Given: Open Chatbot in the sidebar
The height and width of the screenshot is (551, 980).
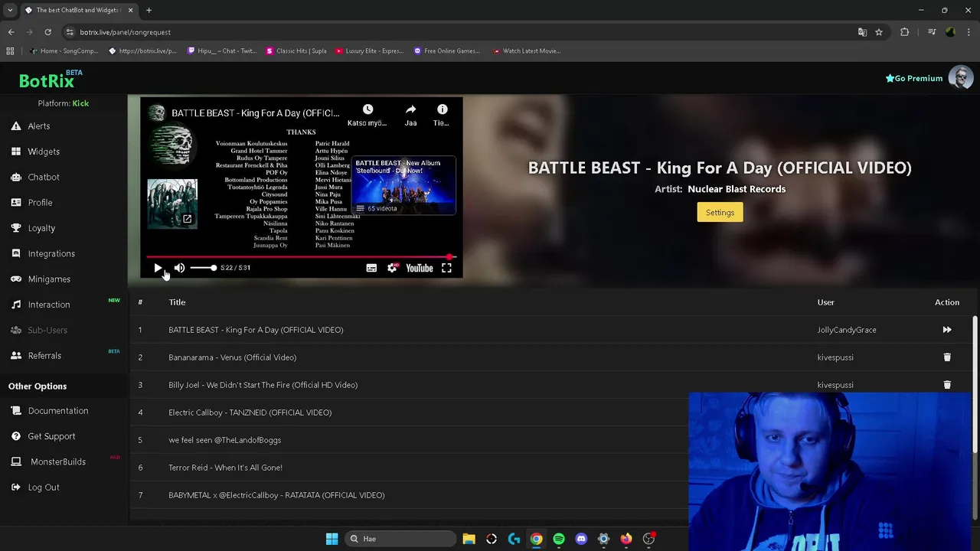Looking at the screenshot, I should pos(44,177).
